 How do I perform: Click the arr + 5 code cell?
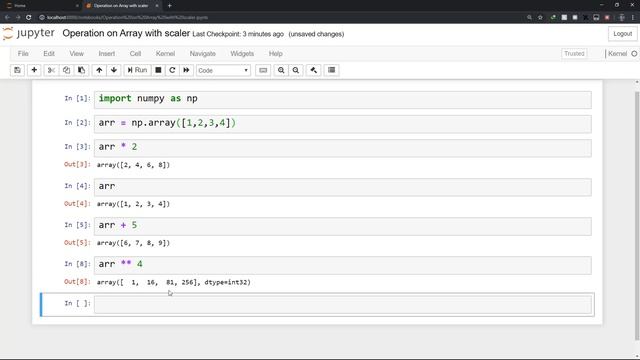click(343, 226)
